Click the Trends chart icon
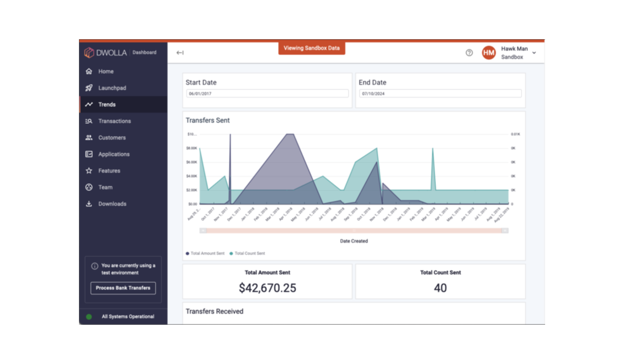Image resolution: width=624 pixels, height=364 pixels. point(89,104)
